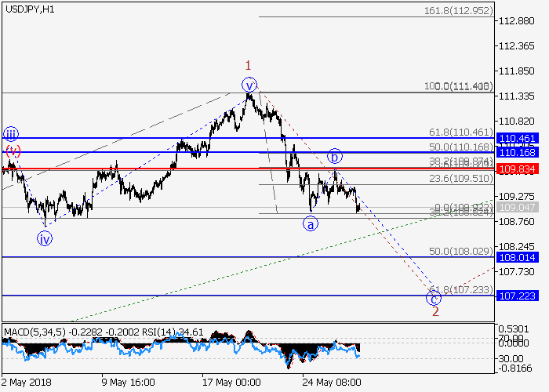Select the circled wave iii marker
This screenshot has height=392, width=549.
tap(10, 133)
